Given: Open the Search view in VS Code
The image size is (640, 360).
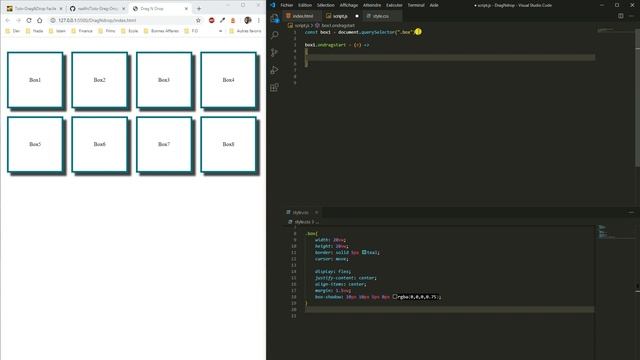Looking at the screenshot, I should 275,35.
